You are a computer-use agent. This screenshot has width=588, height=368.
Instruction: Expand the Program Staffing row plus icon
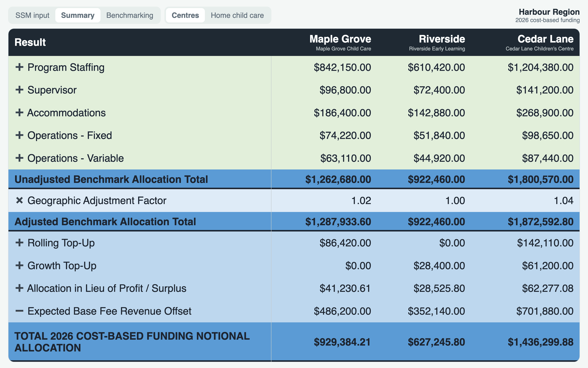click(x=19, y=67)
